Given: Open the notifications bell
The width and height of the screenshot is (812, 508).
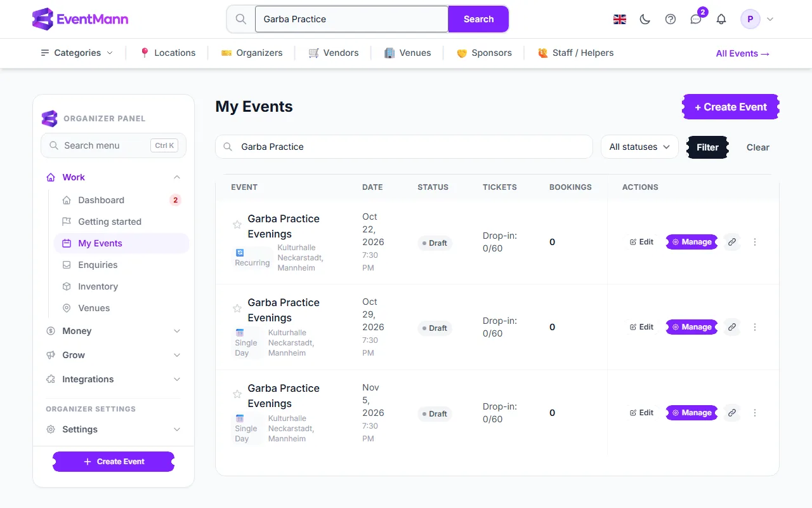Looking at the screenshot, I should click(721, 19).
